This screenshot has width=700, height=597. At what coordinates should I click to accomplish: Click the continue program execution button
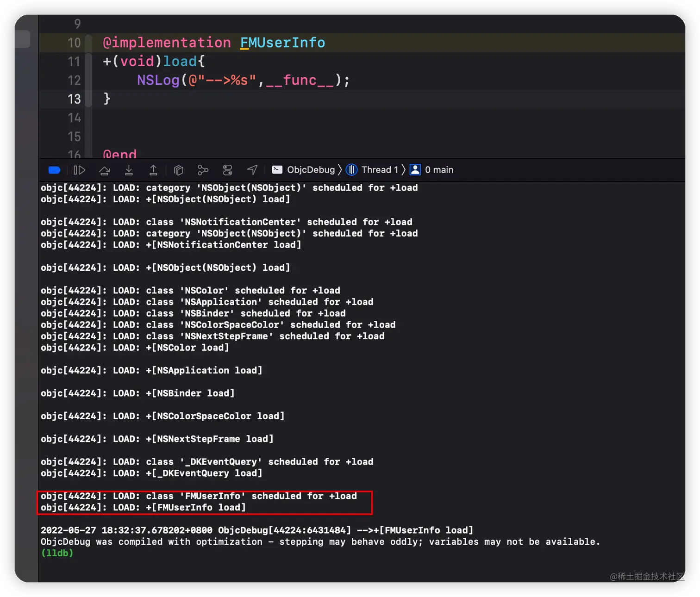79,170
